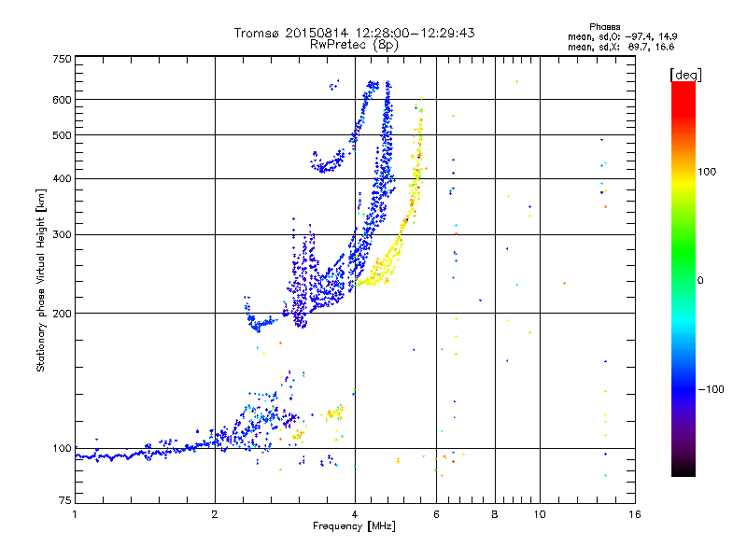Click the '500' height tick label
This screenshot has width=747, height=560.
coord(62,135)
